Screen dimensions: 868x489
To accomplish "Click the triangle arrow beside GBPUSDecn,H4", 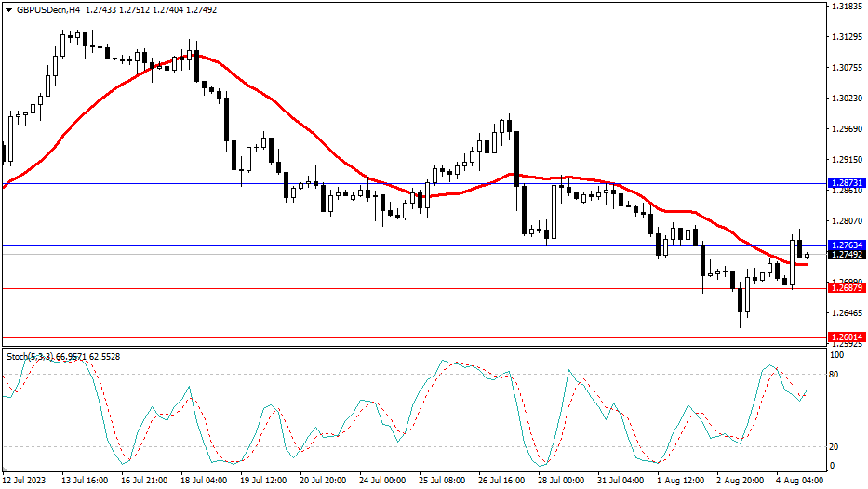I will click(8, 9).
